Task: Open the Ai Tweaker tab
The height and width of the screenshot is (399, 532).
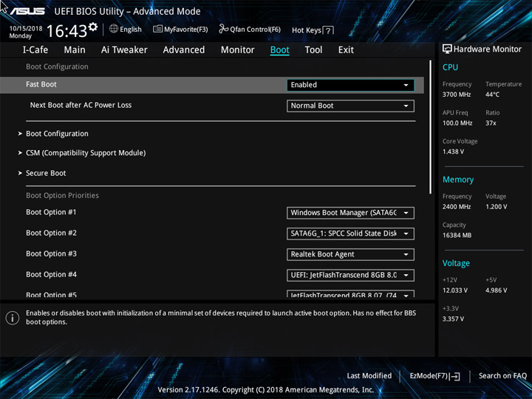Action: [x=124, y=50]
